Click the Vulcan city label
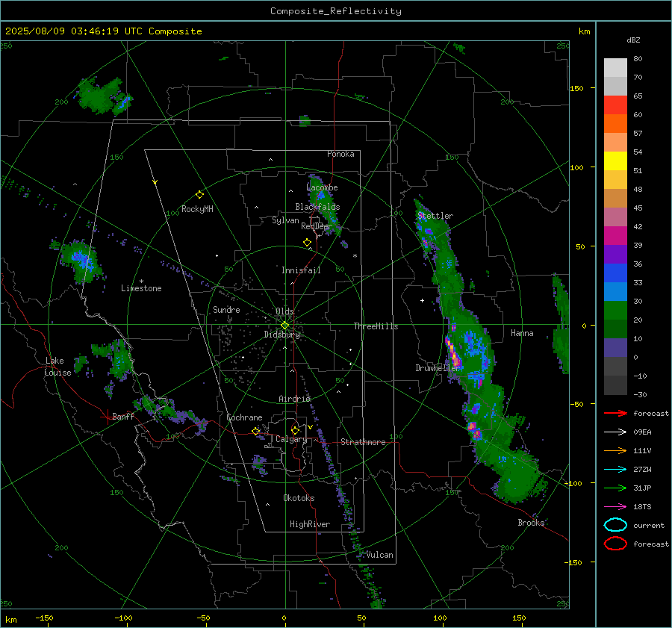This screenshot has height=628, width=672. tap(380, 555)
